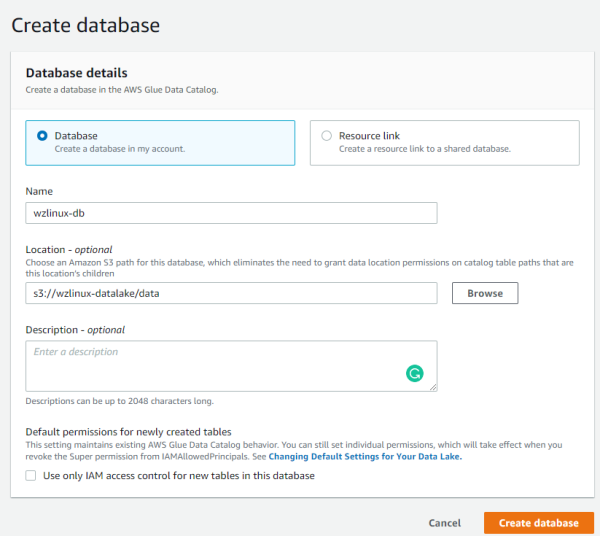600x536 pixels.
Task: Click the Create database page title
Action: point(85,23)
